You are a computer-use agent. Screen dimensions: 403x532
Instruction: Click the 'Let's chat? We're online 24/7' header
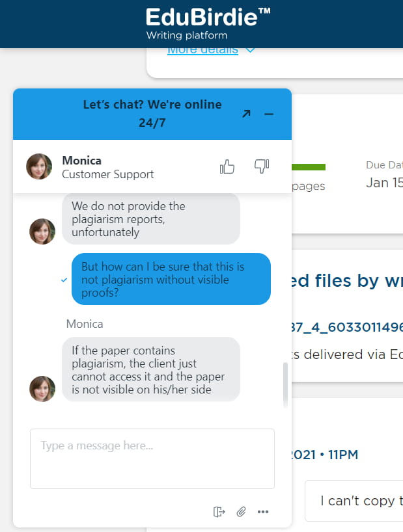tap(152, 114)
